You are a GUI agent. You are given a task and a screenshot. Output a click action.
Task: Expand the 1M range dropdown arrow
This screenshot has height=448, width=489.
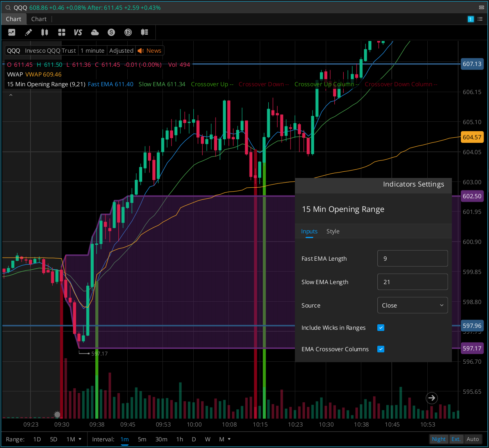point(80,439)
